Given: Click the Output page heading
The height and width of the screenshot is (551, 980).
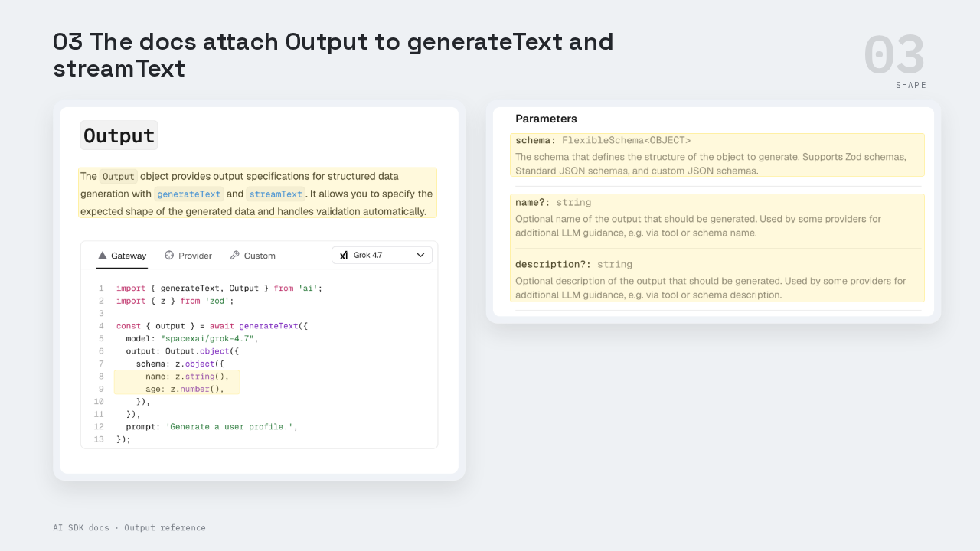Looking at the screenshot, I should [119, 135].
